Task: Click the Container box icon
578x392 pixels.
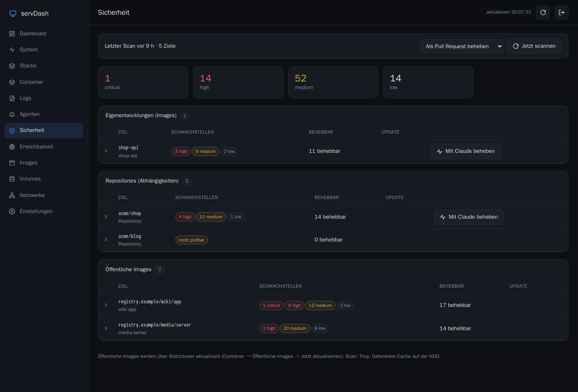Action: (x=12, y=82)
